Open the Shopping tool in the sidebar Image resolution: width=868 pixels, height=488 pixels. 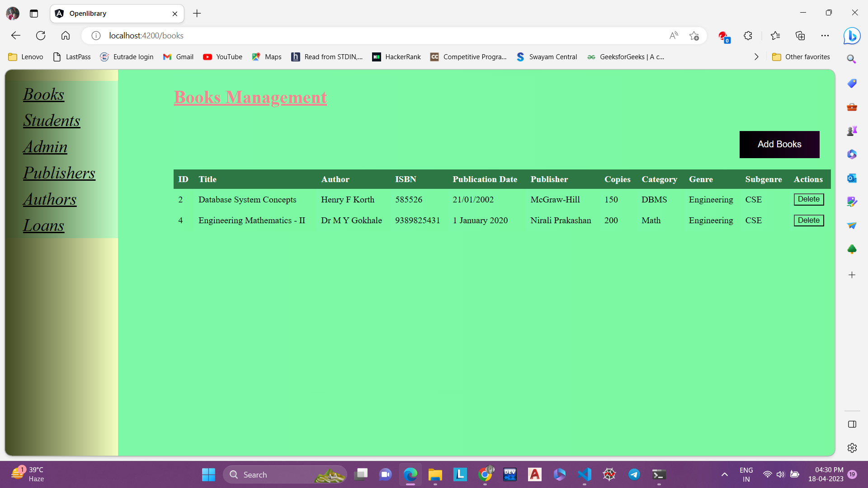852,83
